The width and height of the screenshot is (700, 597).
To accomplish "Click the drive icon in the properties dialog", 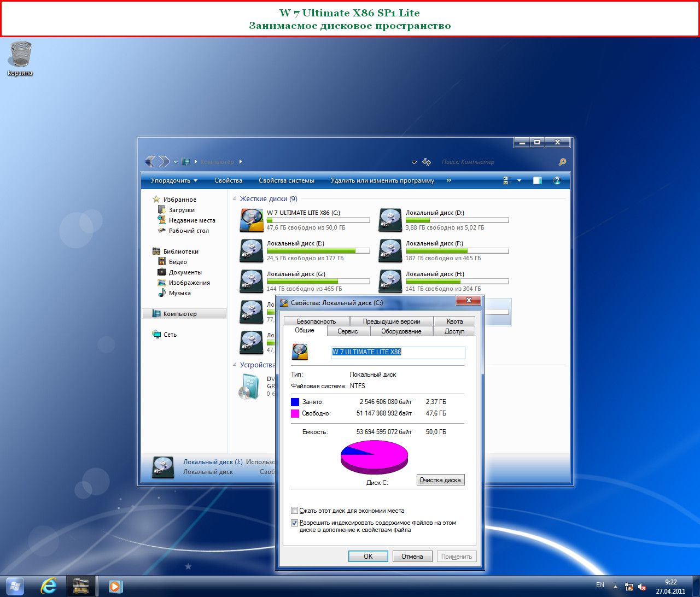I will (300, 352).
